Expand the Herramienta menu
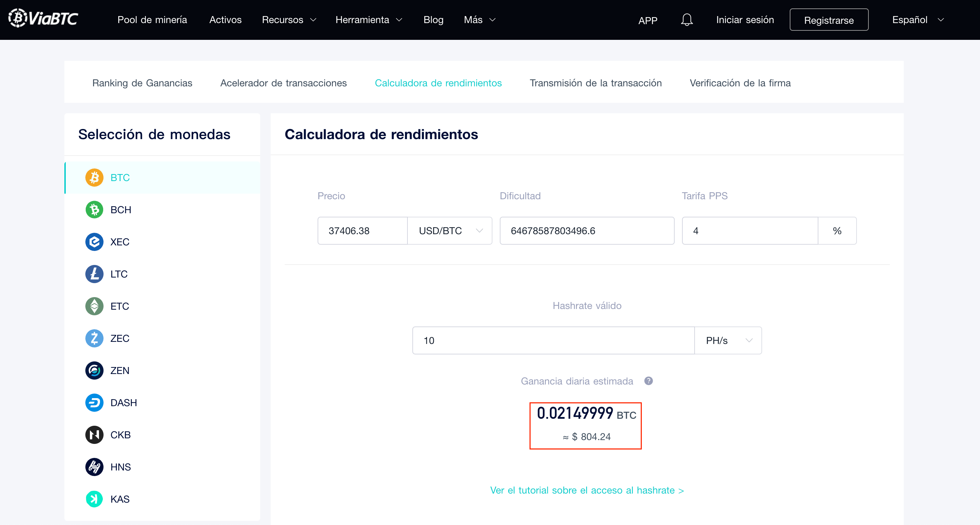Image resolution: width=980 pixels, height=525 pixels. (x=369, y=20)
